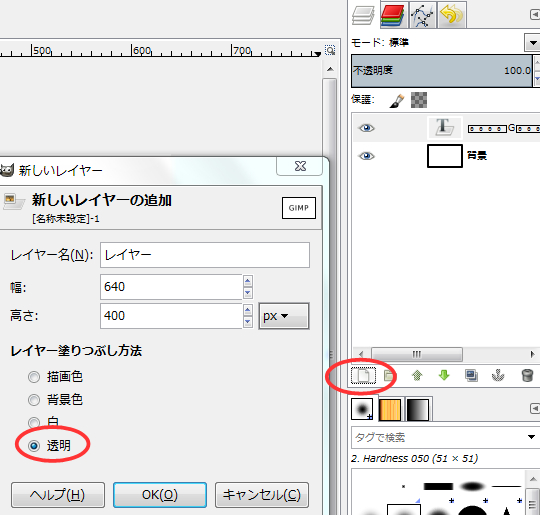Viewport: 540px width, 515px height.
Task: Expand the brush tag filter dropdown
Action: (x=531, y=437)
